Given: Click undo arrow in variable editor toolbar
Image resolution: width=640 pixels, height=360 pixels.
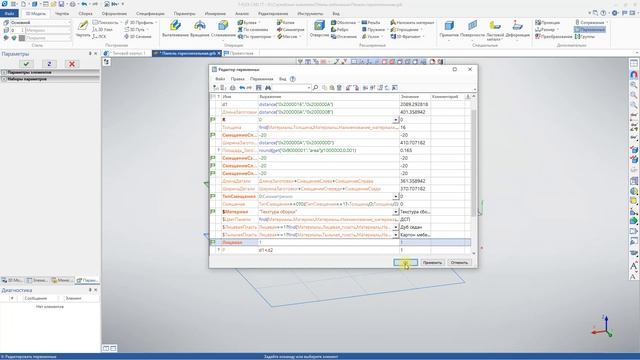Looking at the screenshot, I should 242,88.
